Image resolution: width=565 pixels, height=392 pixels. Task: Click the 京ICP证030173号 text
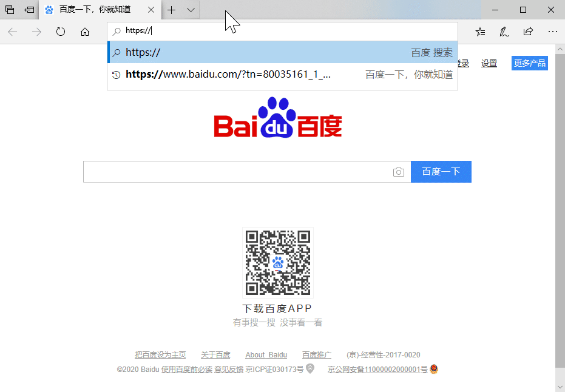[274, 370]
